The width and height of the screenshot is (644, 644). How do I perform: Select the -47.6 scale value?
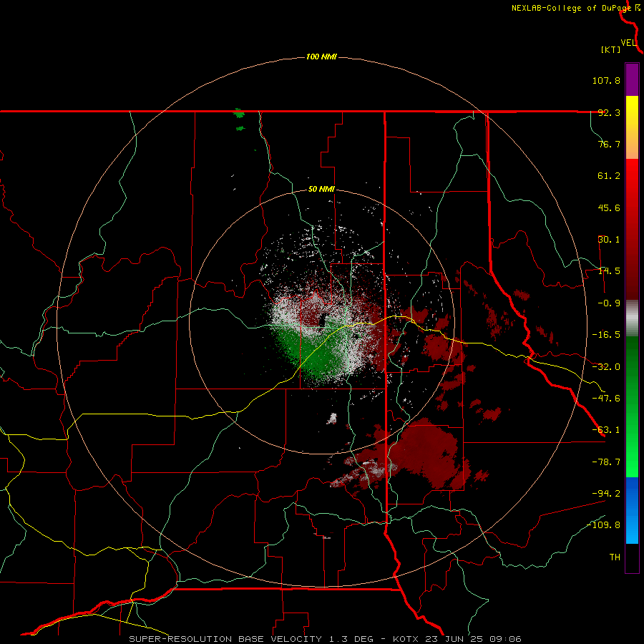[x=606, y=399]
